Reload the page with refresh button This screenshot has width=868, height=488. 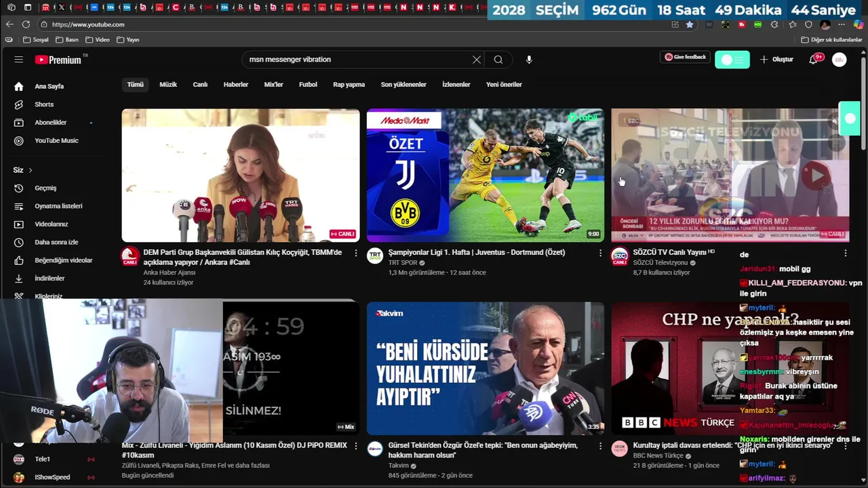click(x=26, y=24)
